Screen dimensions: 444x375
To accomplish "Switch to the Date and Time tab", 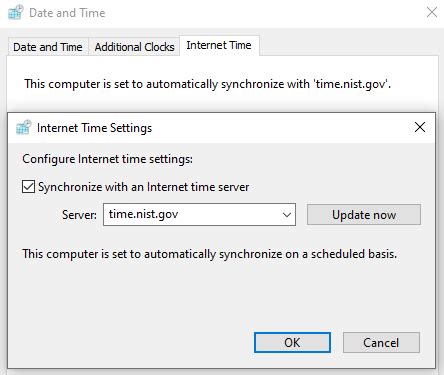I will [48, 47].
